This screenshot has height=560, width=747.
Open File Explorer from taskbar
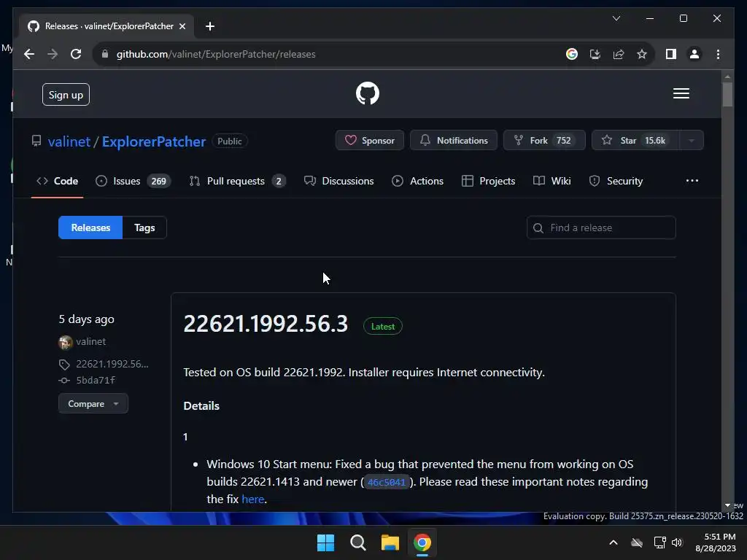tap(390, 542)
